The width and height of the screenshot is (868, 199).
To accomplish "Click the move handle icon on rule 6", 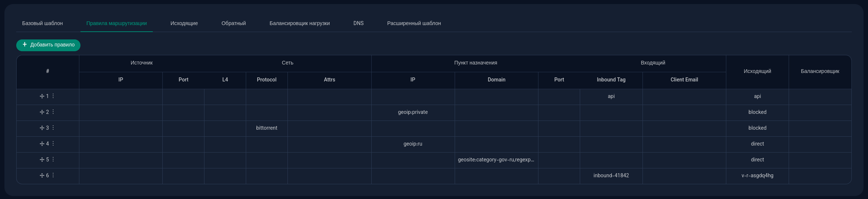I will tap(42, 175).
